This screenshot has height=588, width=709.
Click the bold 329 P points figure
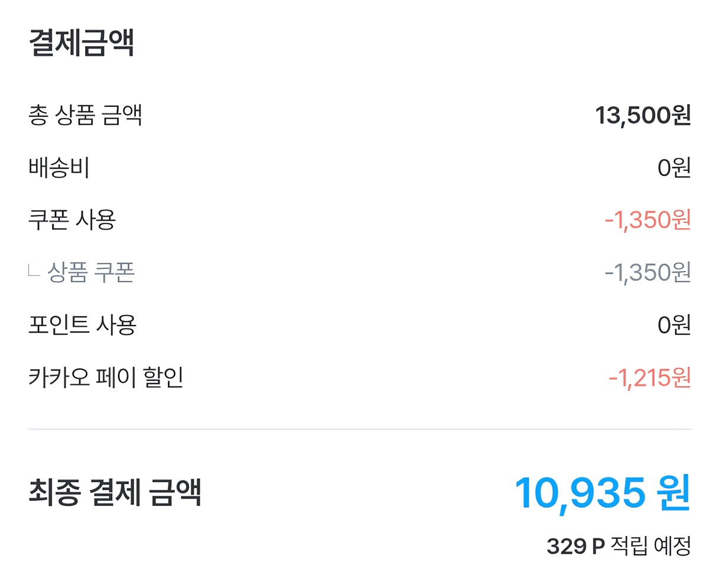(576, 546)
